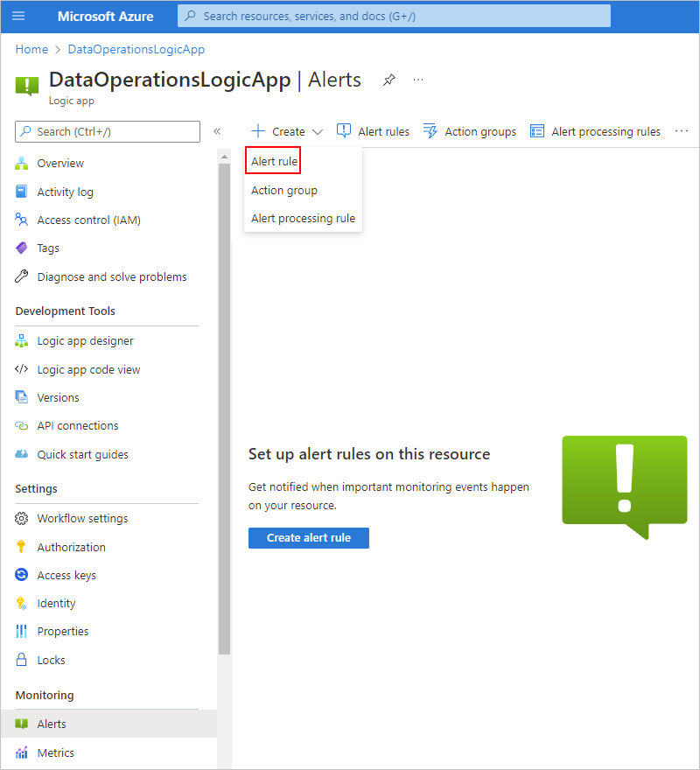
Task: Click the Properties bars icon
Action: pos(22,631)
